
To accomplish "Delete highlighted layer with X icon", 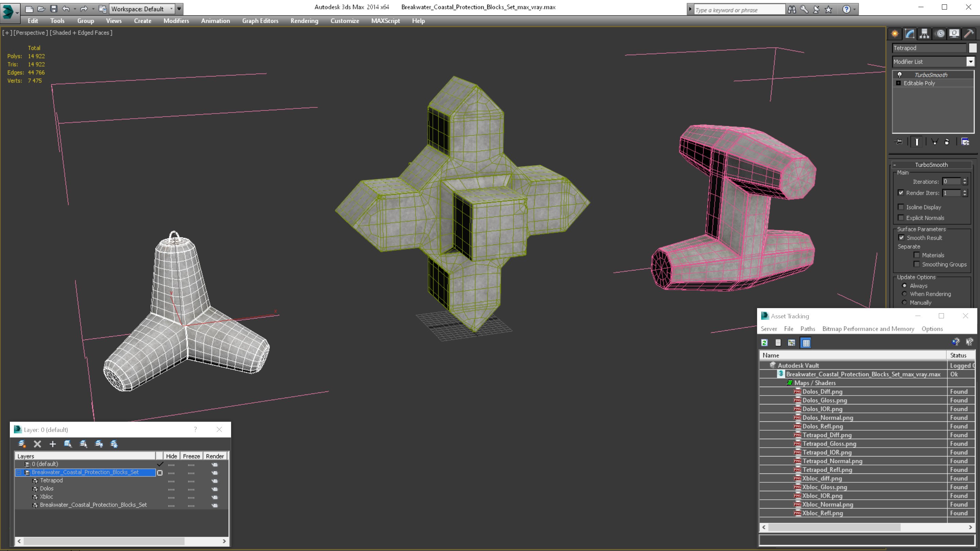I will (x=37, y=444).
